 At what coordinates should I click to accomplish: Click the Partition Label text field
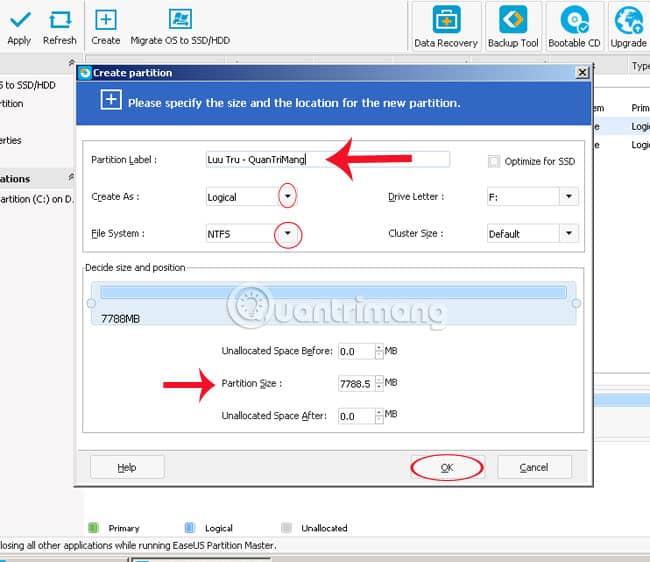(327, 160)
